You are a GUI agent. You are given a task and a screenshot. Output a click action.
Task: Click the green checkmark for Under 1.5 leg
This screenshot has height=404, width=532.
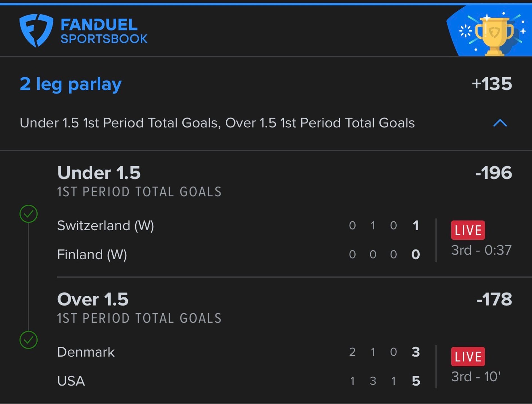(29, 214)
